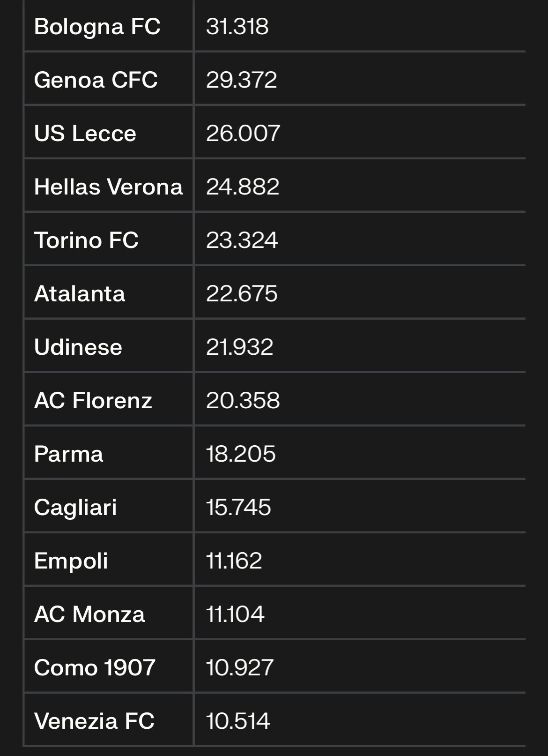Screen dimensions: 548x756
Task: Click the 10.514 value for Venezia
Action: 238,721
